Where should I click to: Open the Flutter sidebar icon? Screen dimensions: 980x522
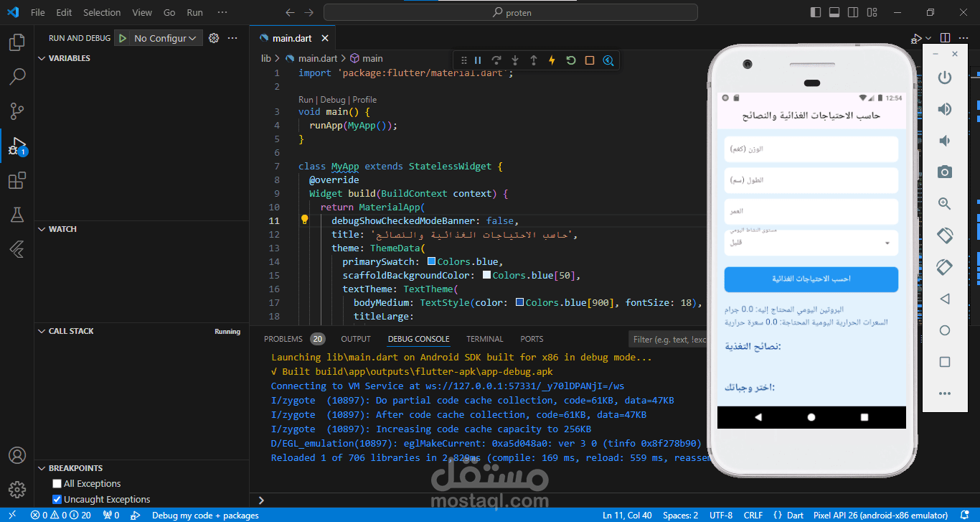(x=17, y=249)
